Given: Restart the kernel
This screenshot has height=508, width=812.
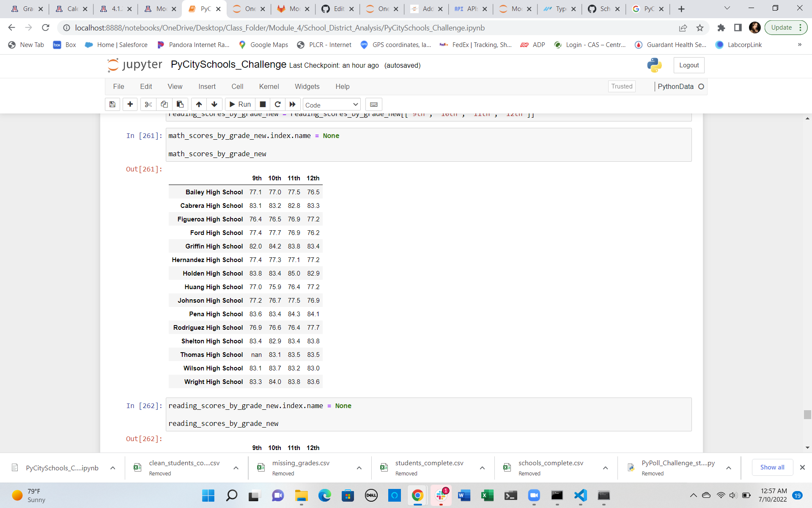Looking at the screenshot, I should (278, 104).
